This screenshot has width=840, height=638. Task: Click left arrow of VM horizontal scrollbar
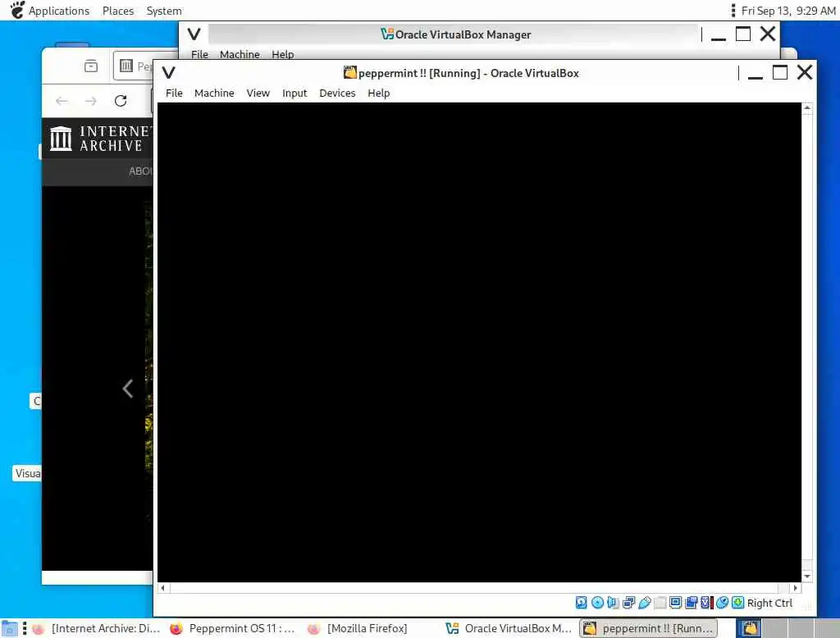tap(163, 588)
